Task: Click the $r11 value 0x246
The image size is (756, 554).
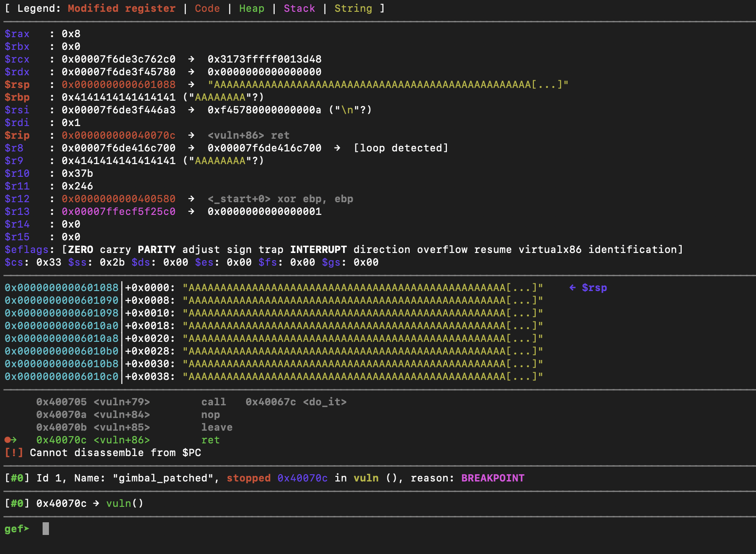Action: click(x=78, y=186)
